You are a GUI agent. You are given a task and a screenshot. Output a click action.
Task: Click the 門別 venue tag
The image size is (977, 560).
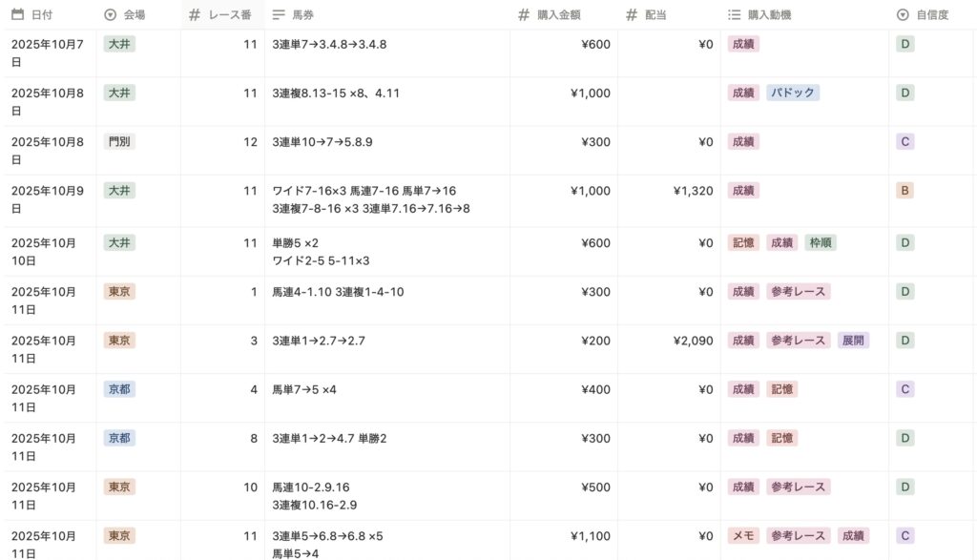(119, 142)
